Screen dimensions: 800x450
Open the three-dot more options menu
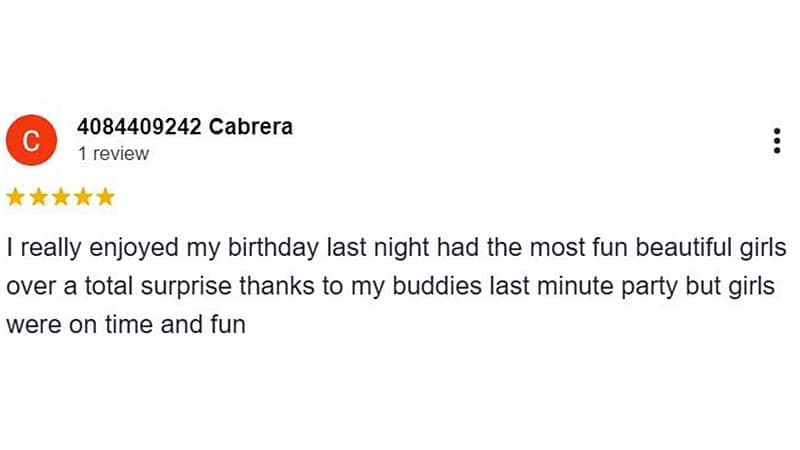[x=777, y=141]
